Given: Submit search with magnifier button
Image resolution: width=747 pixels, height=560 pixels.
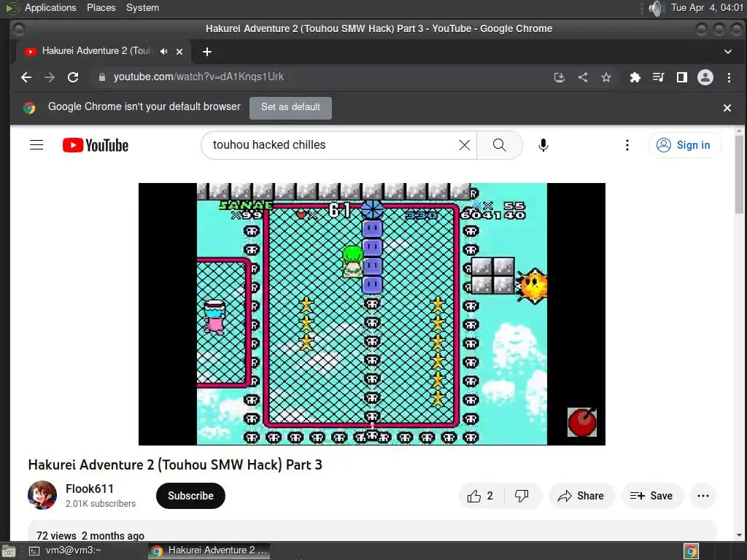Looking at the screenshot, I should [x=499, y=145].
